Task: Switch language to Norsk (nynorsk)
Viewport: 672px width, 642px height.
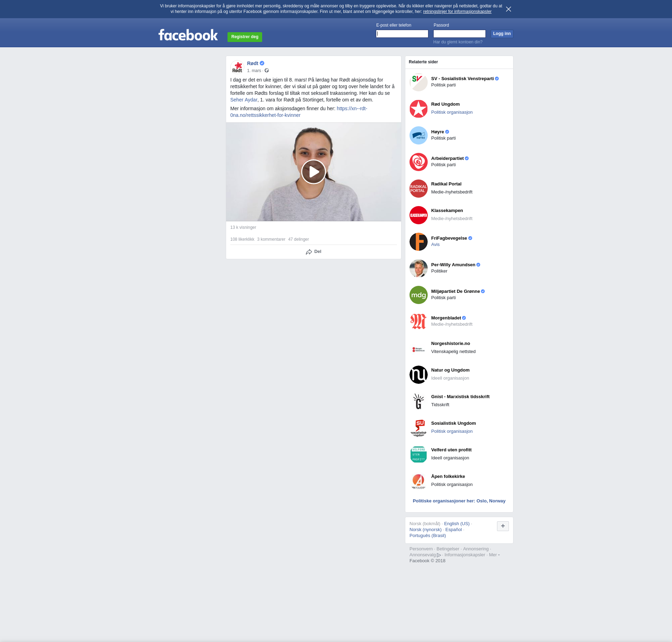Action: [426, 530]
